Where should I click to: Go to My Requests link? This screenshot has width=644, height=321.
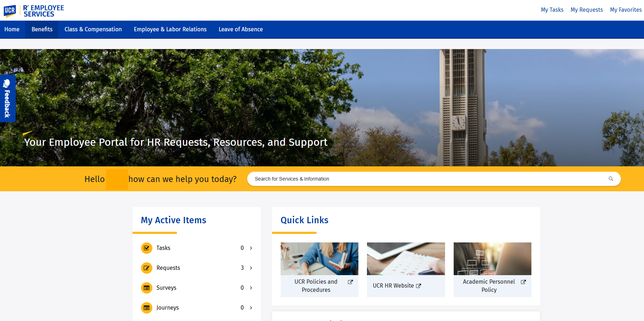point(586,10)
